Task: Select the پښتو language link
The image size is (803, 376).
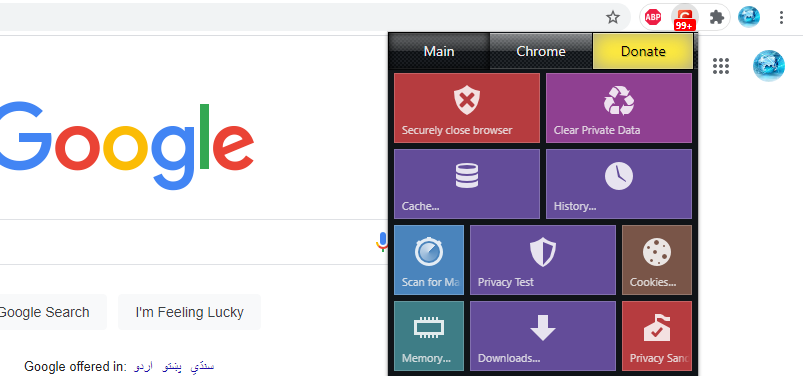Action: pos(172,367)
